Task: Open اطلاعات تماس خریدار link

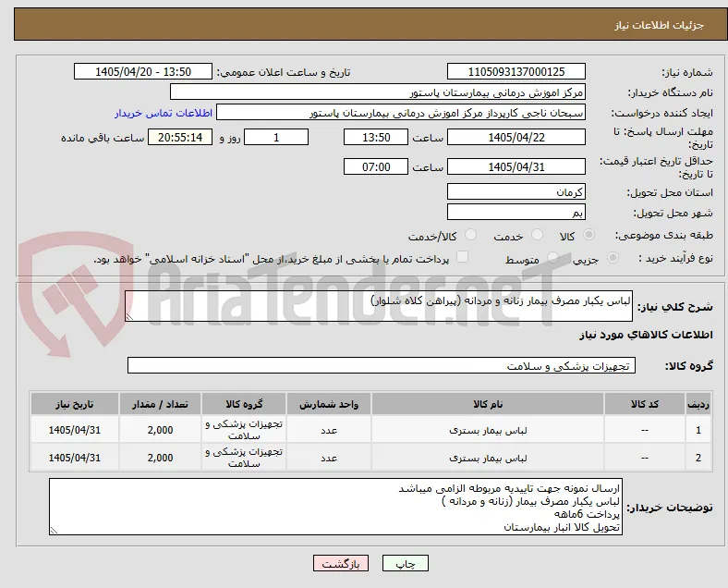Action: coord(164,113)
